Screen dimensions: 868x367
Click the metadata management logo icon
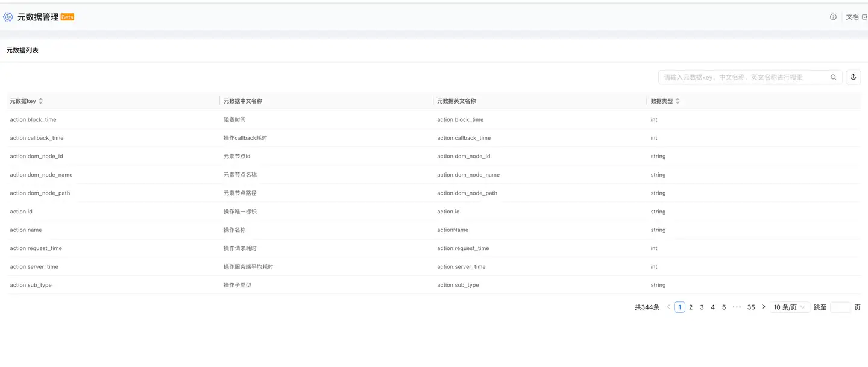[8, 17]
